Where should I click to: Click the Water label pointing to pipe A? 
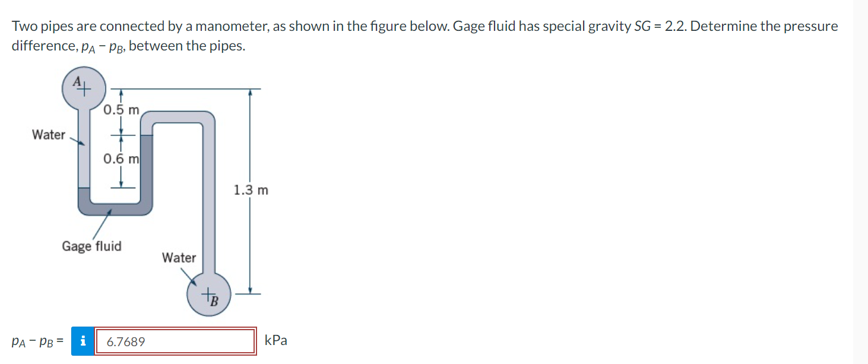point(49,135)
